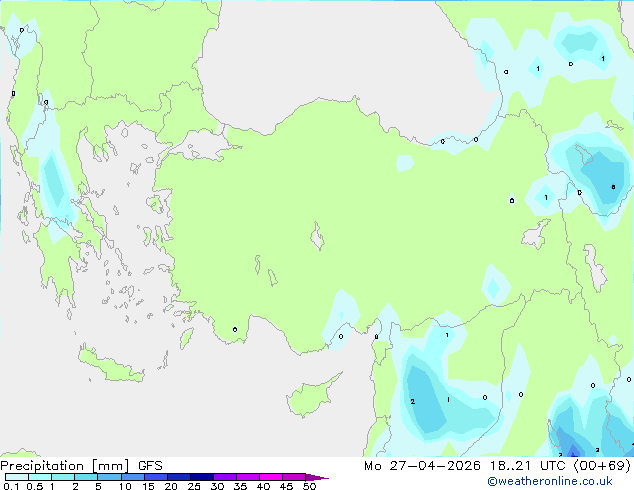The height and width of the screenshot is (490, 634).
Task: Click the '0.1' legend scale label
Action: pos(11,486)
